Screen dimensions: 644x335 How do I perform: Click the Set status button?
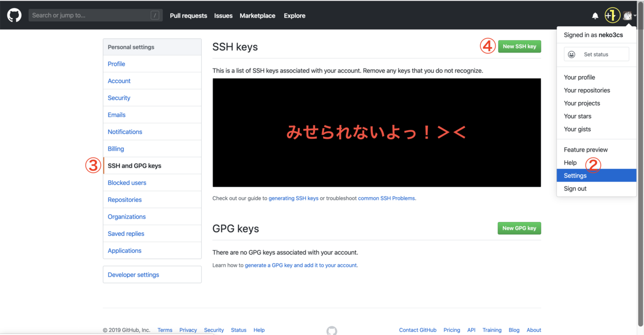click(x=596, y=55)
